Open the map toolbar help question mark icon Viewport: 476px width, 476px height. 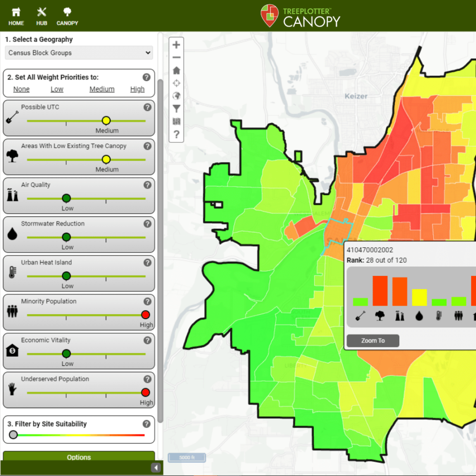tap(176, 135)
